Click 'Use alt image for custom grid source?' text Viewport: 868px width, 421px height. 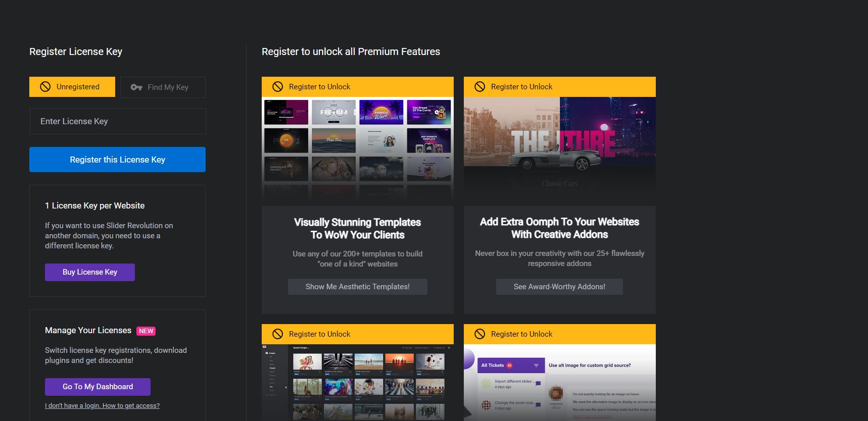[590, 365]
